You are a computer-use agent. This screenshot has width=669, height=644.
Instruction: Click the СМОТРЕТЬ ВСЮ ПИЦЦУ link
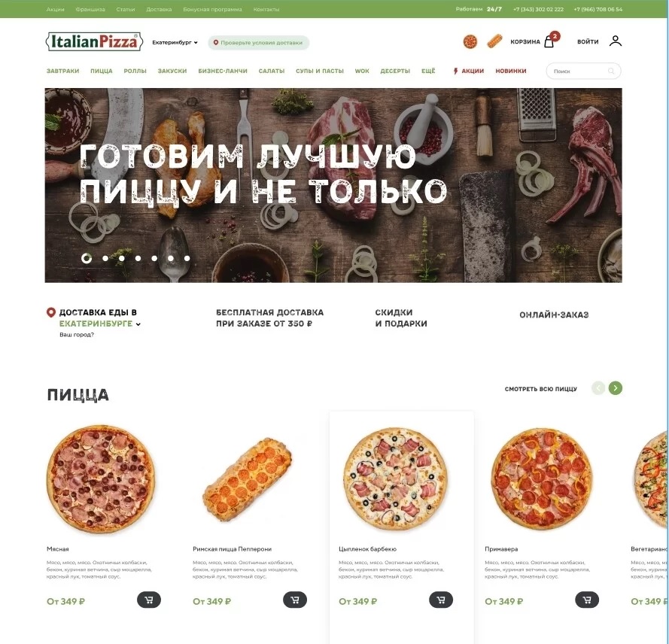540,389
